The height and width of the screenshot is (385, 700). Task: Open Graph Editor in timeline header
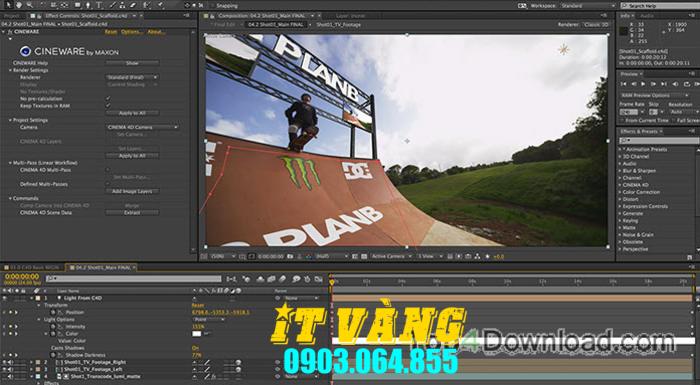[x=319, y=279]
